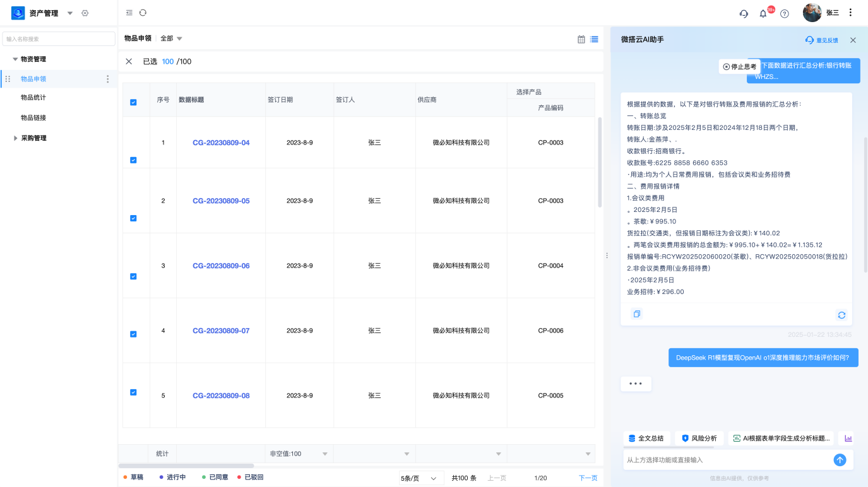
Task: Uncheck the select-all checkbox in table header
Action: [x=133, y=102]
